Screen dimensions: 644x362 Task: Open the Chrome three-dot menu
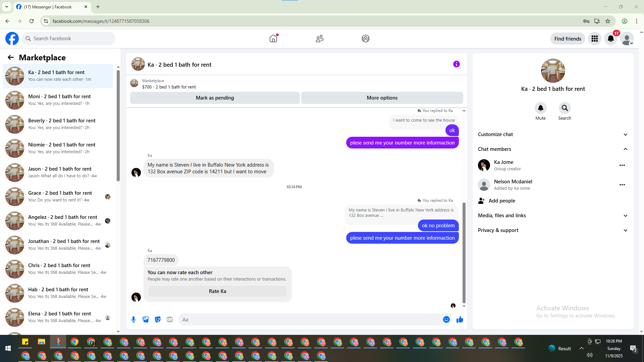tap(637, 21)
